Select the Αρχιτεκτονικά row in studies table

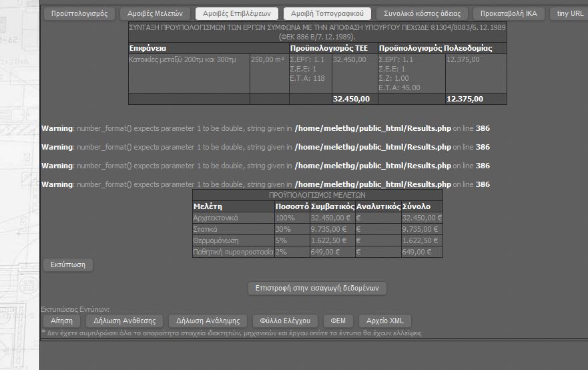click(215, 218)
